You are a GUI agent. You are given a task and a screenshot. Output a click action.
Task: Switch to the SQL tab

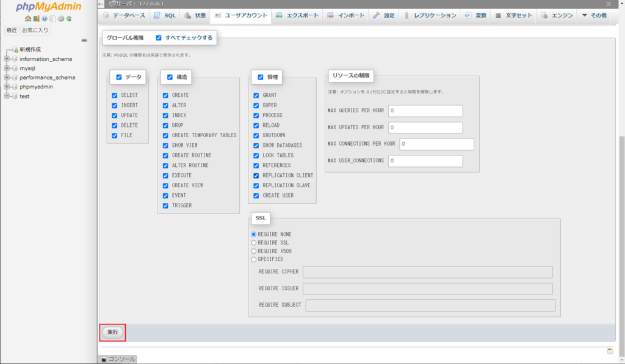164,15
